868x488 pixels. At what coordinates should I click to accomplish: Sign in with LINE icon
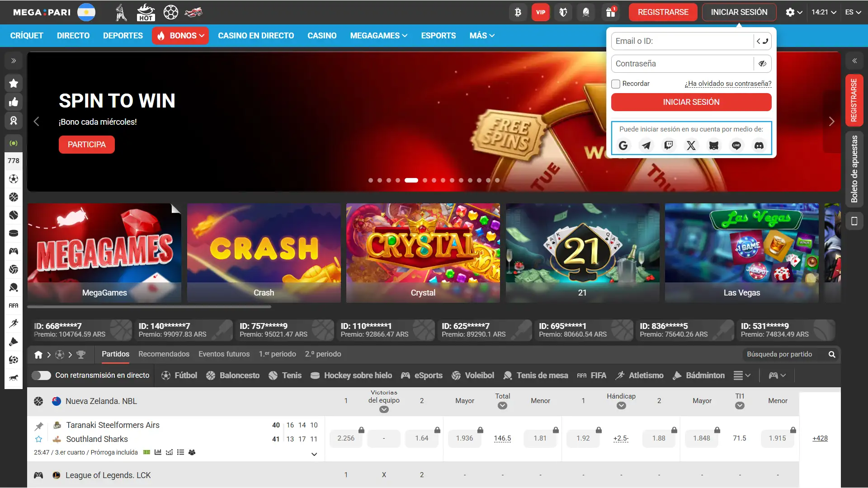[x=736, y=145]
